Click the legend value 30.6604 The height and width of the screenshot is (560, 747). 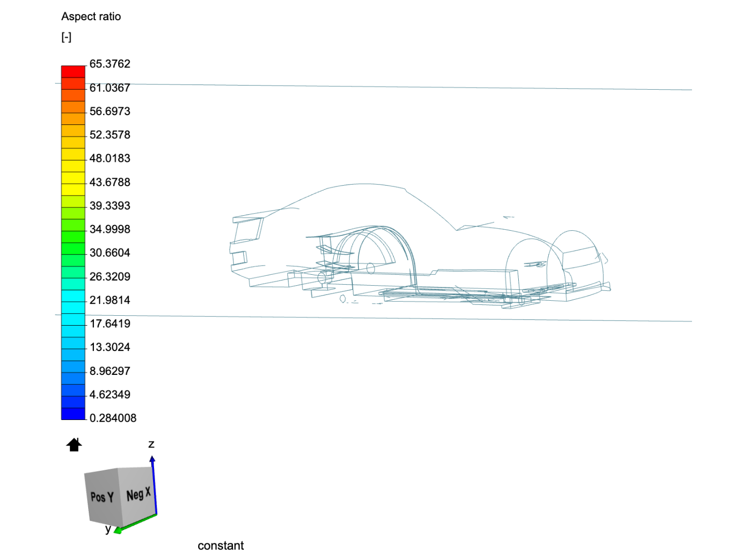pos(110,253)
